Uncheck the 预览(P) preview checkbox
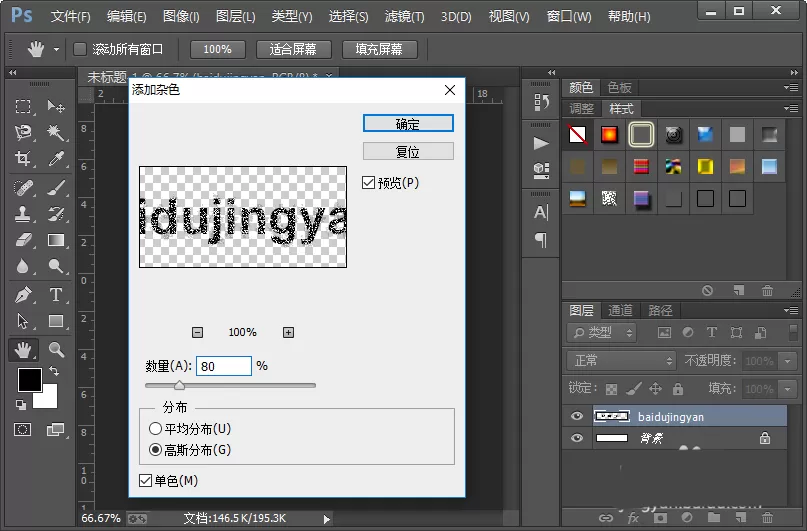Viewport: 807px width, 531px height. (x=368, y=183)
